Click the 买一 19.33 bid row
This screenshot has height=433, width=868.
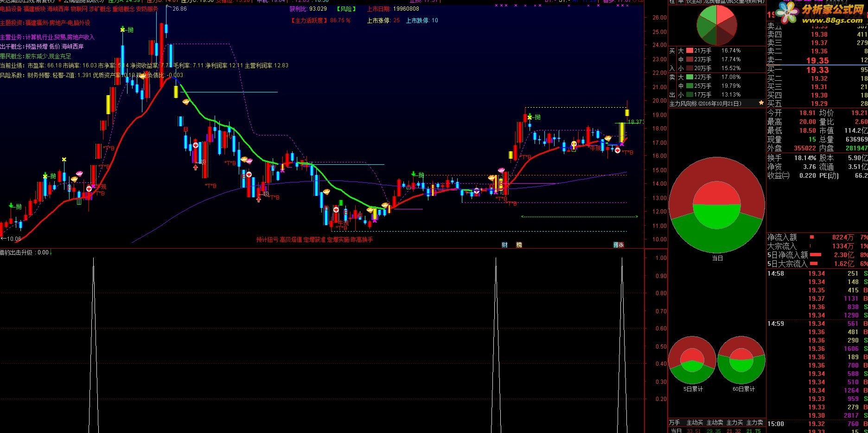tap(817, 70)
